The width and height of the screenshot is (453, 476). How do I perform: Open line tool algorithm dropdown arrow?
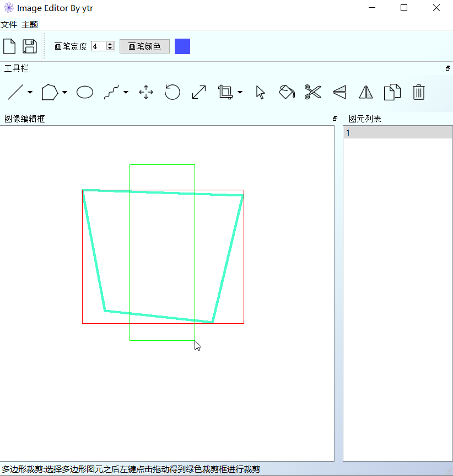30,92
